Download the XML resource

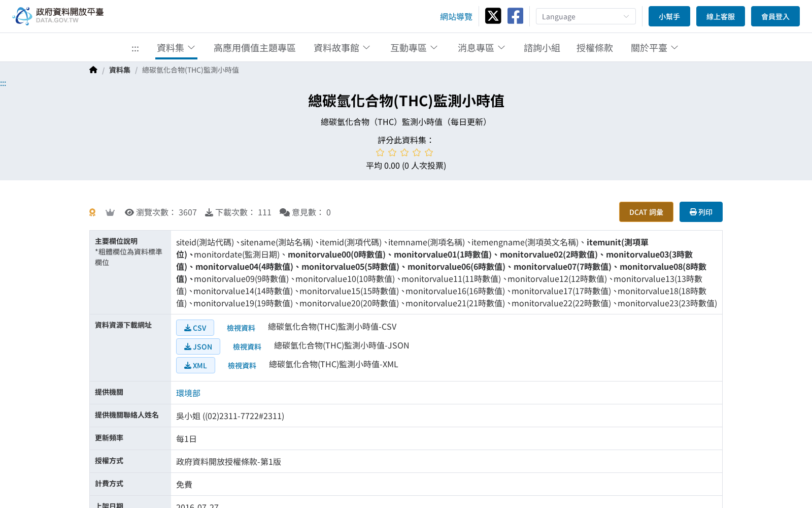(195, 365)
